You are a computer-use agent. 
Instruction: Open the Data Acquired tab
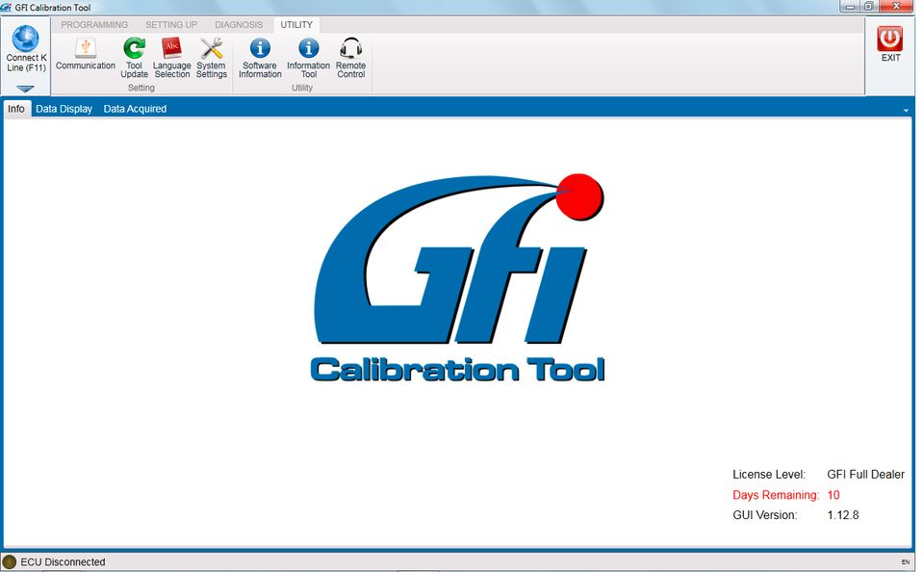[x=135, y=108]
